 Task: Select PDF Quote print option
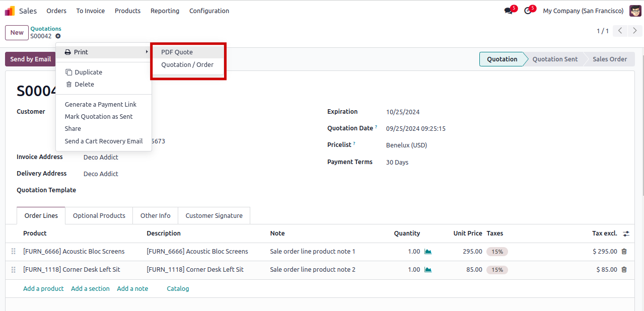[177, 52]
